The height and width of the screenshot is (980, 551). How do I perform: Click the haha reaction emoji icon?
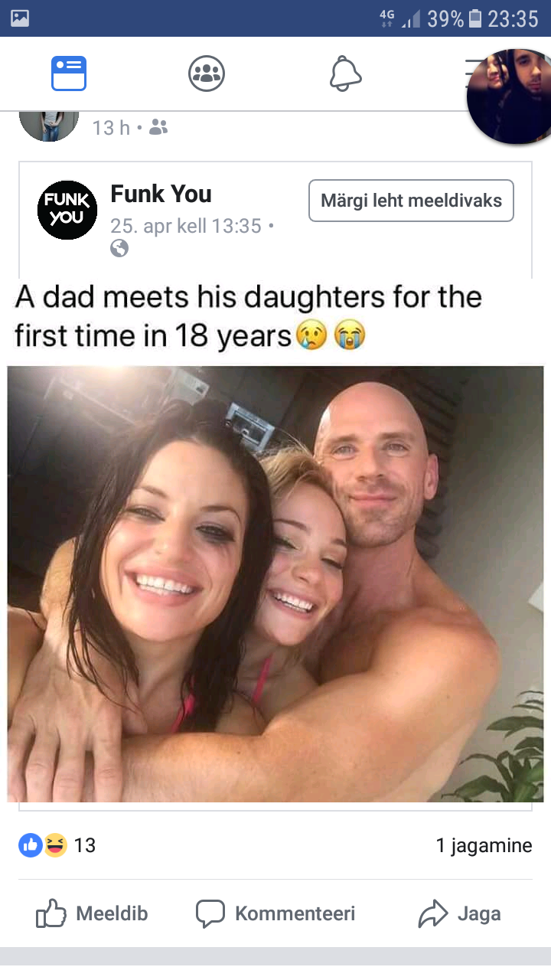coord(55,845)
